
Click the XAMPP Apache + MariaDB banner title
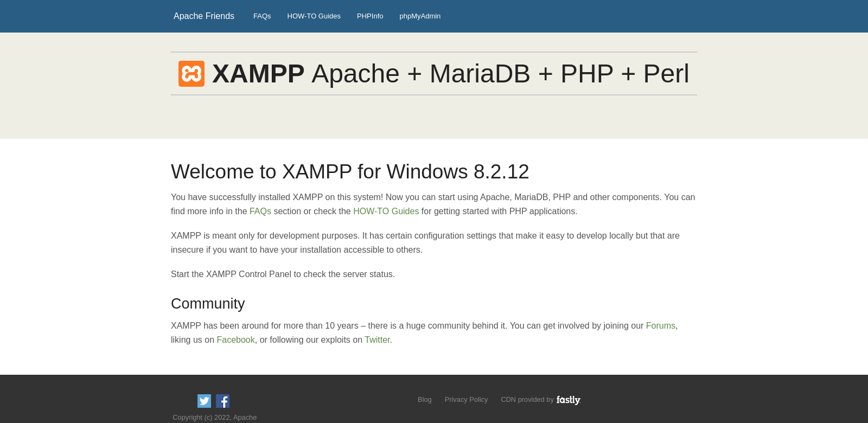(450, 74)
